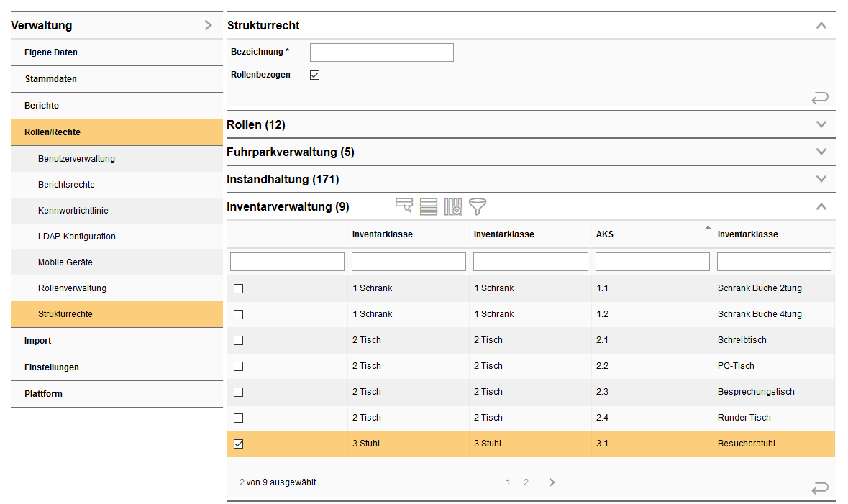The width and height of the screenshot is (848, 504).
Task: Go to page 2 of the table
Action: click(x=526, y=482)
